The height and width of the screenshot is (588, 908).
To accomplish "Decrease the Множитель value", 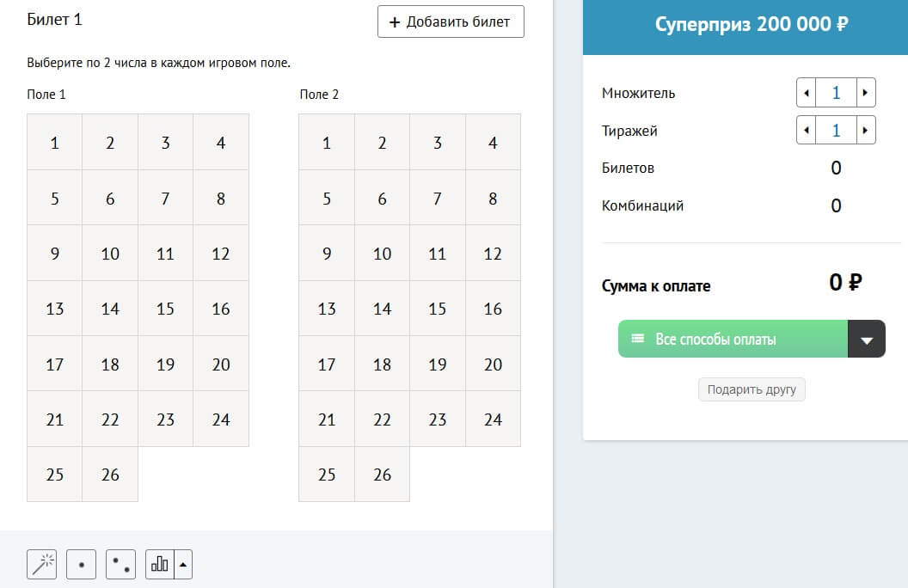I will (x=806, y=93).
